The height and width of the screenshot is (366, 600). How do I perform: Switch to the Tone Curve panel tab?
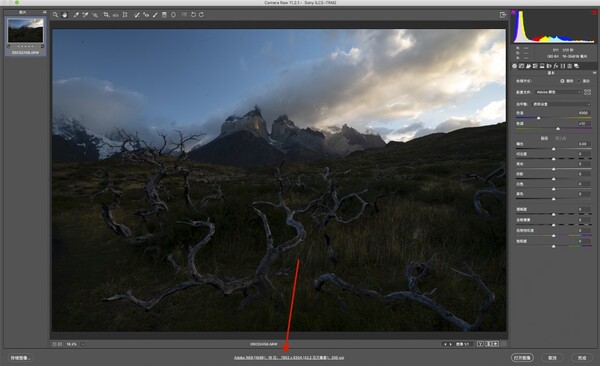[521, 66]
